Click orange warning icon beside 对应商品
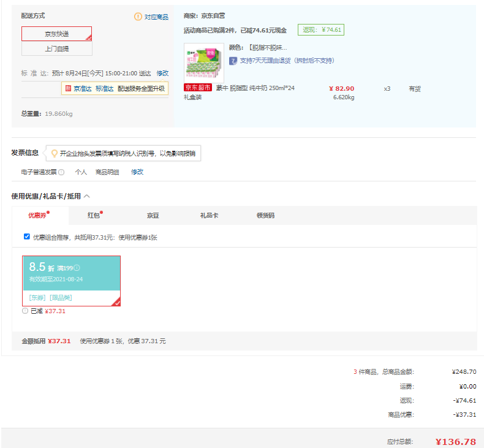The width and height of the screenshot is (484, 448). [138, 17]
